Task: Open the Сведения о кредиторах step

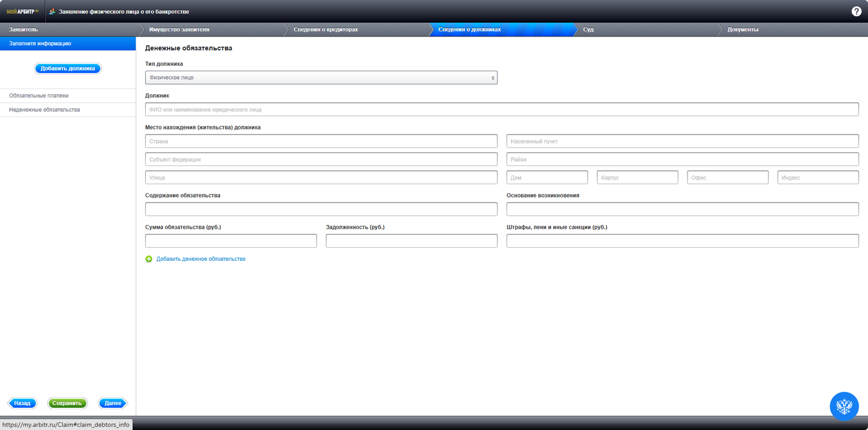Action: (x=356, y=30)
